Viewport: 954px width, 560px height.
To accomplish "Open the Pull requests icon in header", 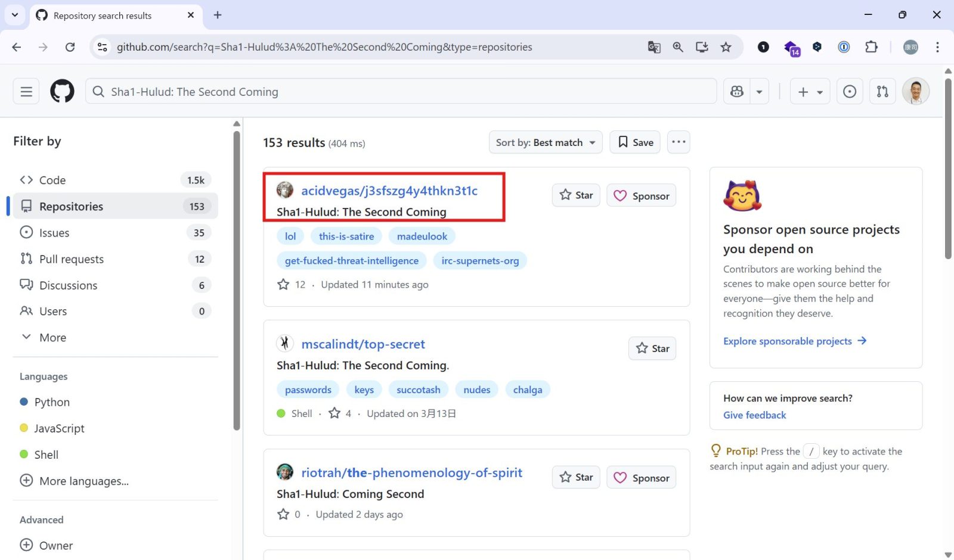I will (882, 92).
